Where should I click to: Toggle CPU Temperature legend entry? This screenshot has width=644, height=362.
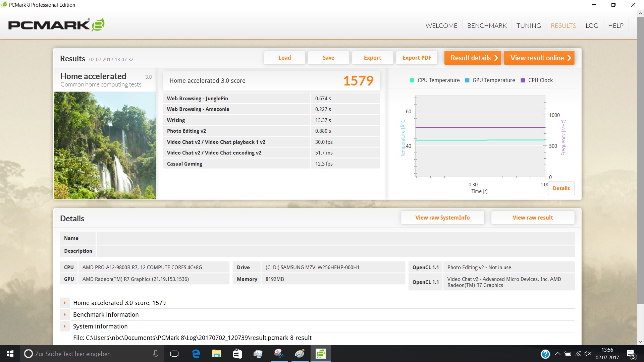[435, 80]
